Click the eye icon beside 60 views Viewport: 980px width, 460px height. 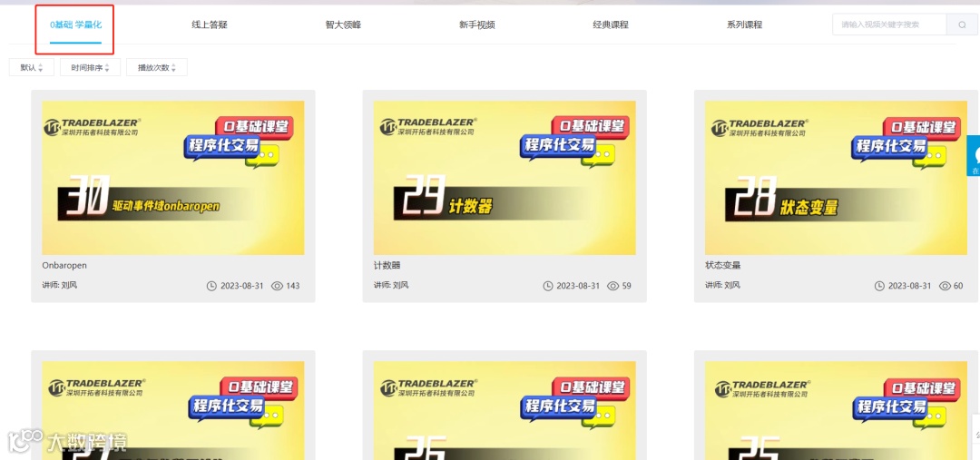[x=945, y=286]
